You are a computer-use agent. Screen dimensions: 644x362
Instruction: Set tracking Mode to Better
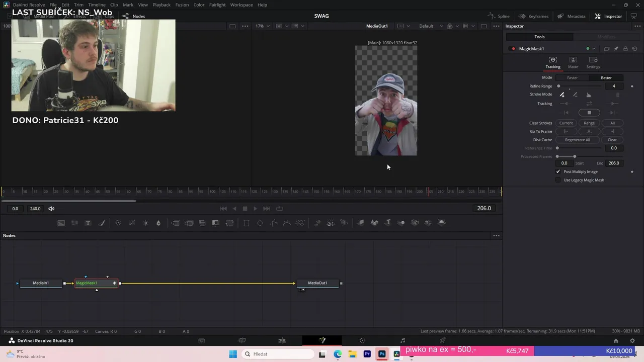coord(606,77)
